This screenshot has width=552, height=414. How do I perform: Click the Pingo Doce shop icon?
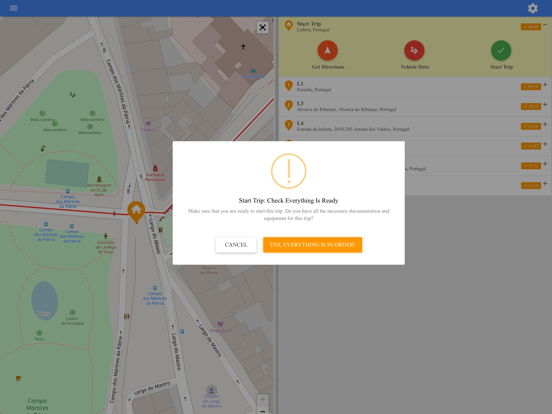click(220, 324)
